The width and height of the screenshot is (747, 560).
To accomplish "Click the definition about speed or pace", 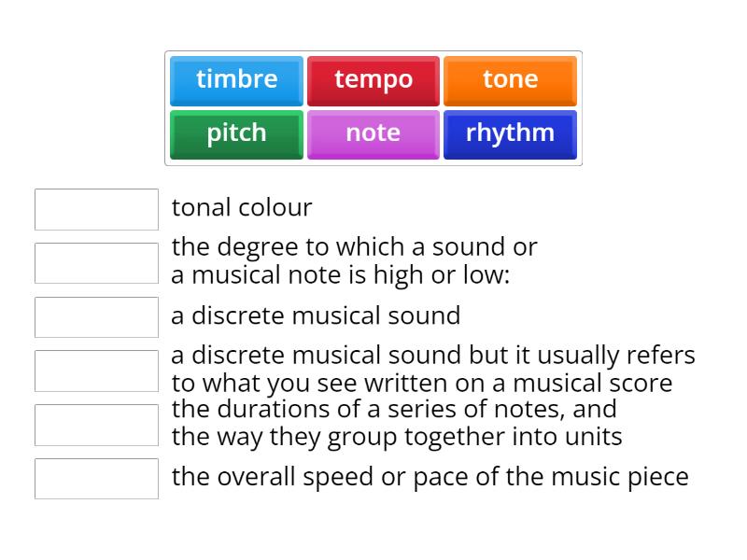I will click(x=430, y=477).
